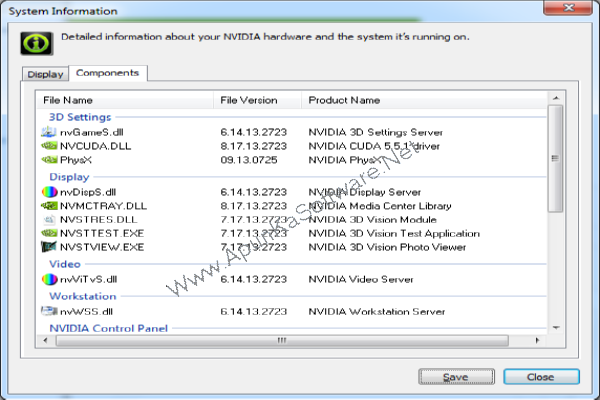Viewport: 600px width, 400px height.
Task: Click the horizontal scrollbar thumb
Action: pos(282,340)
